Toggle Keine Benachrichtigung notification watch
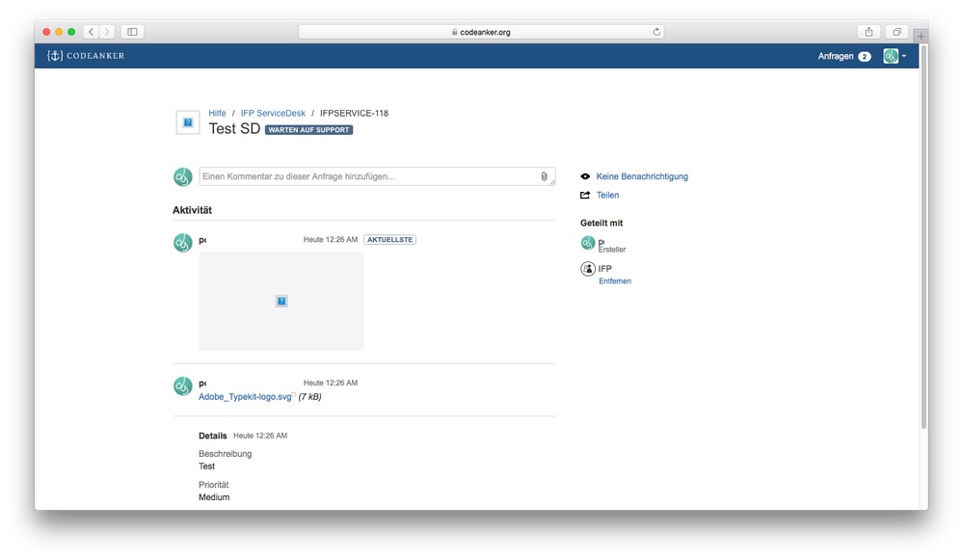This screenshot has height=560, width=963. [642, 176]
